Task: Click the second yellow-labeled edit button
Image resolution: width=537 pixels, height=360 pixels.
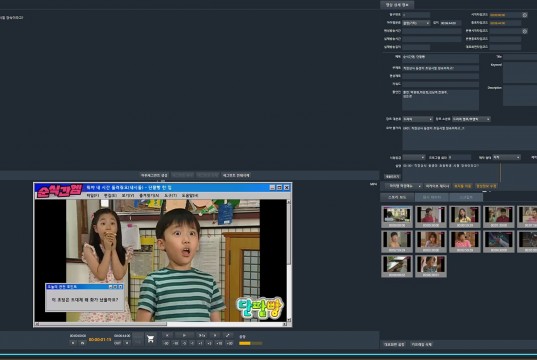Action: click(x=486, y=186)
